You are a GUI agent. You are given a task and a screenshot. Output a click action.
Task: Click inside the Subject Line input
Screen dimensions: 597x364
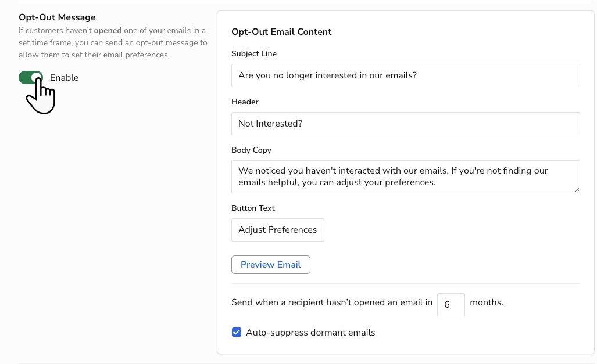[405, 75]
